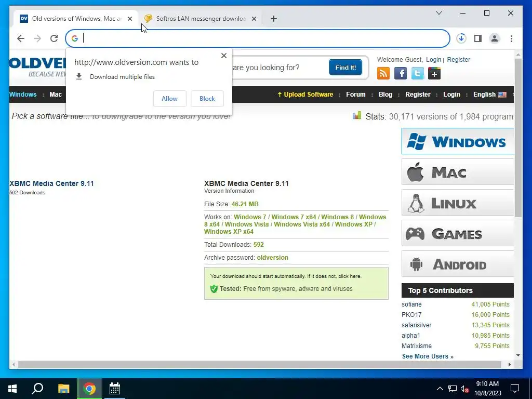
Task: Click Register link beside Welcome Guest
Action: click(458, 60)
